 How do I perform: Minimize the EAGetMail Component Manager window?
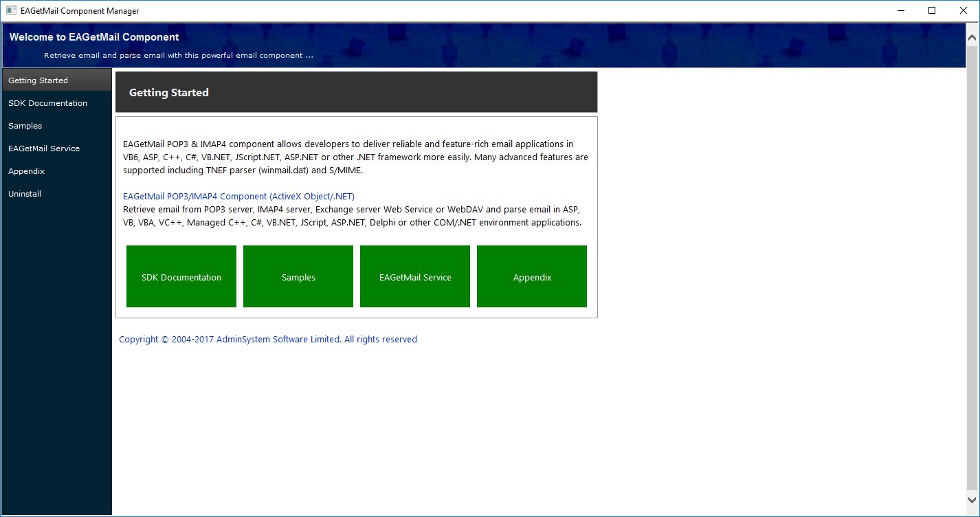(x=900, y=10)
